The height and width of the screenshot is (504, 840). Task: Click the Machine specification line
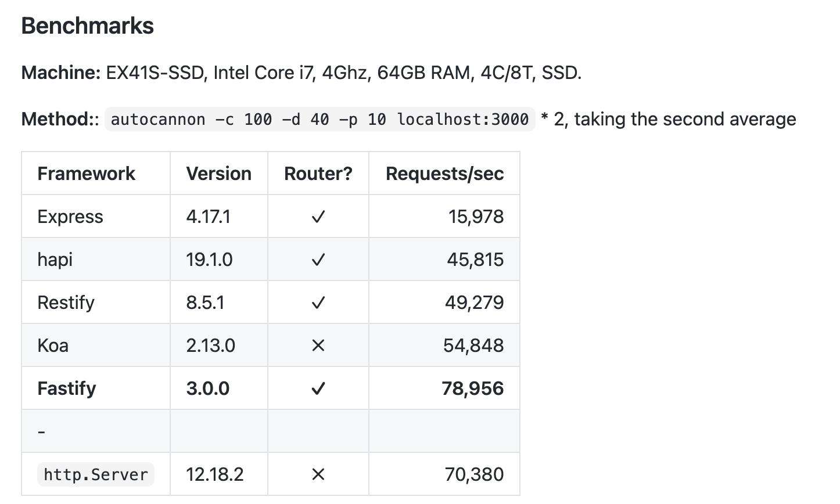tap(301, 73)
